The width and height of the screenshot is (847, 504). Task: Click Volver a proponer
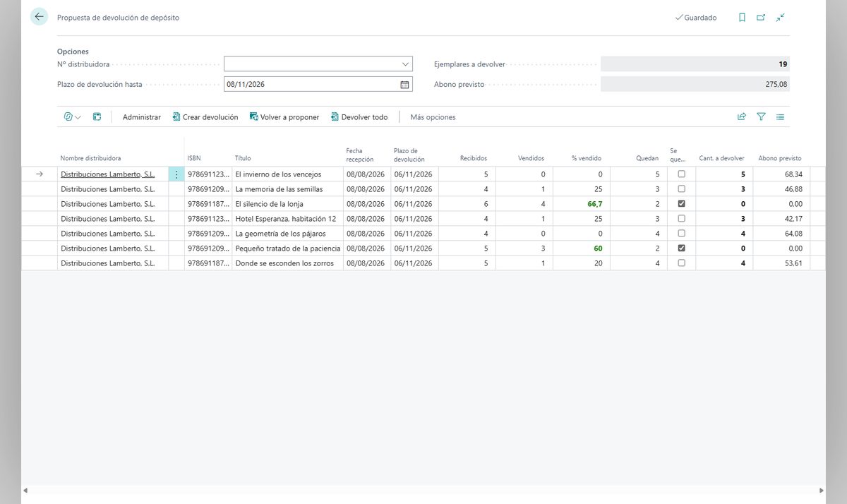pyautogui.click(x=284, y=117)
